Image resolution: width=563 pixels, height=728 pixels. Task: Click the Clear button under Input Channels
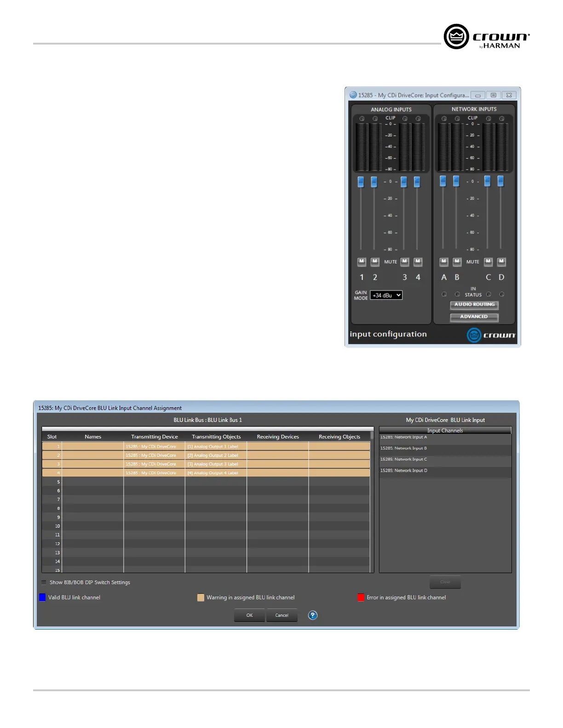point(445,582)
